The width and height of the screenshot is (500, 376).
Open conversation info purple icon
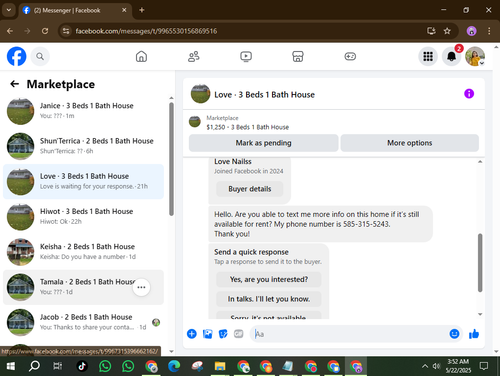469,94
